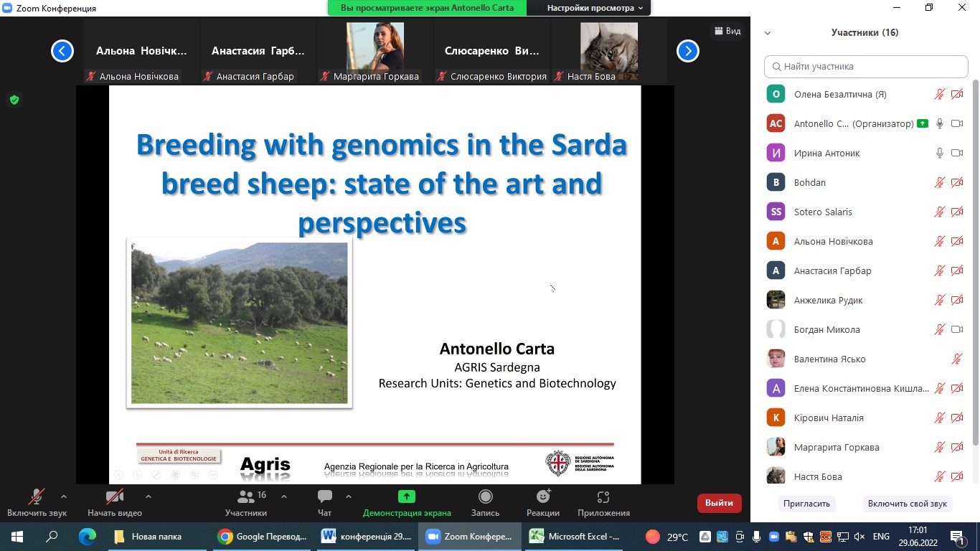
Task: Click the red Выйти leave button
Action: coord(719,503)
